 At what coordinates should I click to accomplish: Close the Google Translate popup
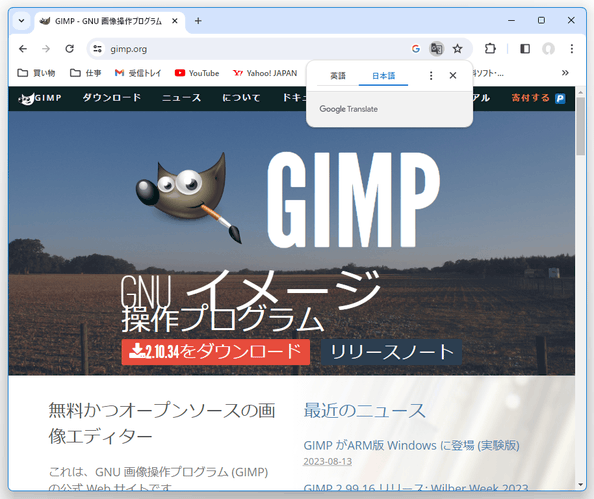pyautogui.click(x=453, y=75)
